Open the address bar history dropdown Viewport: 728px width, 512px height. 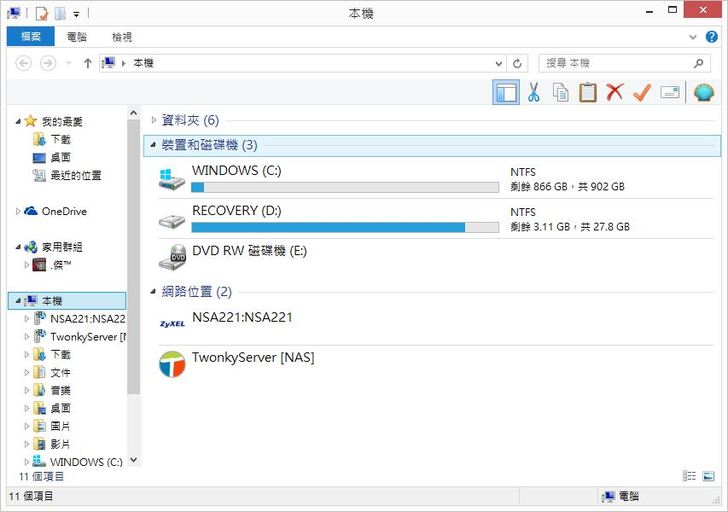pyautogui.click(x=499, y=64)
